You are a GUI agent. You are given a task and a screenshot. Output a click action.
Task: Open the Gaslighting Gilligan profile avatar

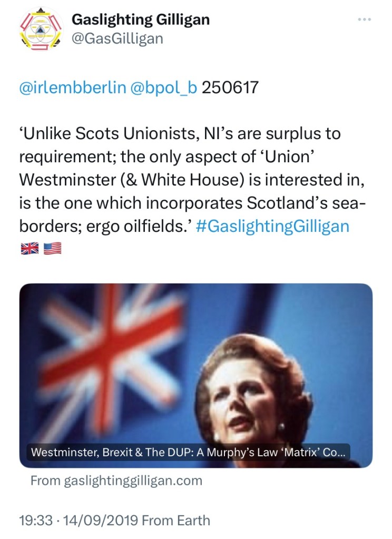point(38,30)
